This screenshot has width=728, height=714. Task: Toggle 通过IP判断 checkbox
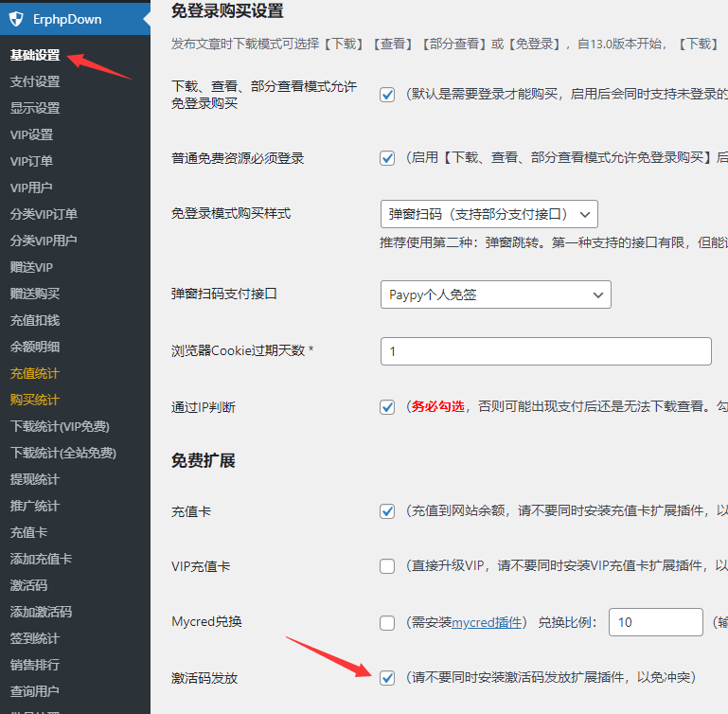(x=387, y=407)
